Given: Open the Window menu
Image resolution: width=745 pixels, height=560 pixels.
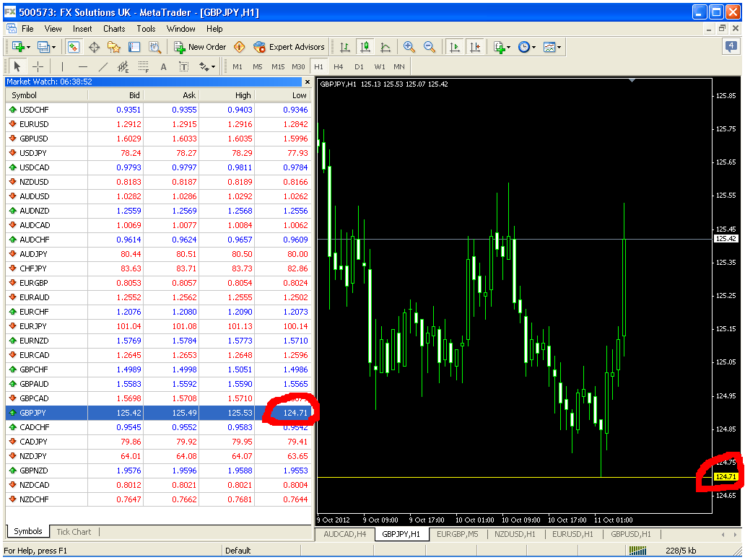Looking at the screenshot, I should [180, 29].
